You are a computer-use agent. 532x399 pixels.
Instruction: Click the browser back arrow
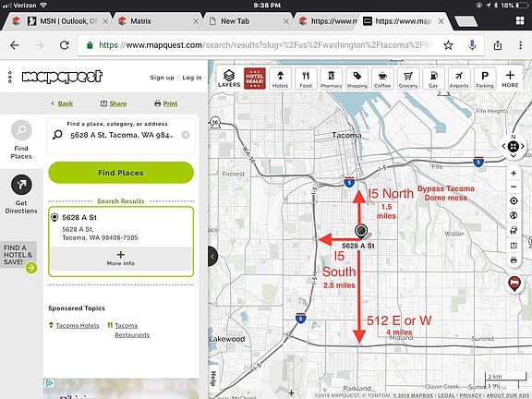(14, 45)
